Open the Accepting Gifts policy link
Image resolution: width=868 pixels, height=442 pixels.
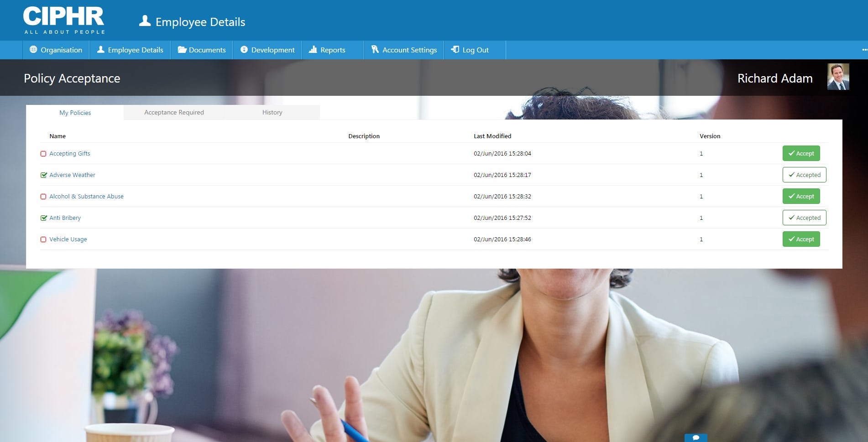pos(70,153)
